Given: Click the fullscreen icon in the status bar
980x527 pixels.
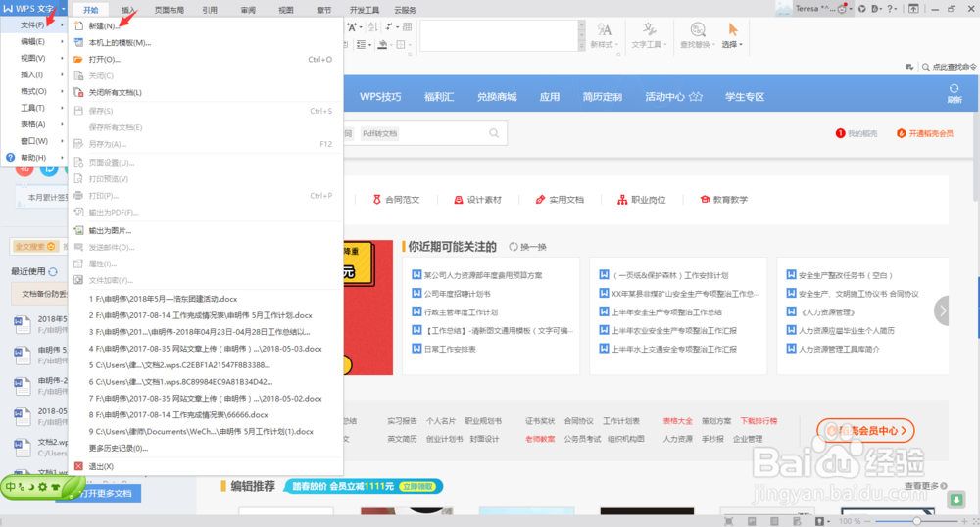Looking at the screenshot, I should [x=728, y=521].
